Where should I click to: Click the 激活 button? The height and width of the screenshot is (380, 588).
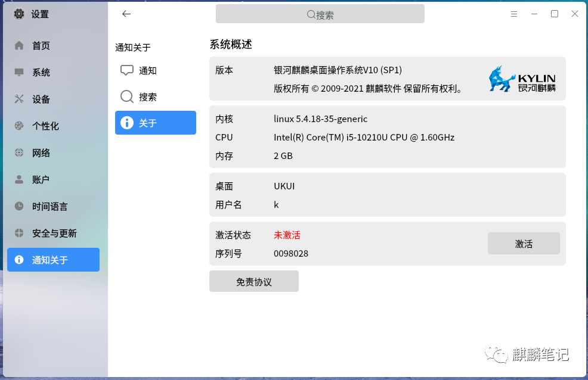(524, 244)
